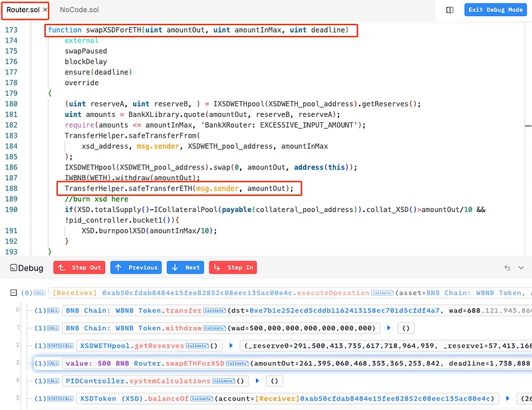Collapse the root executeOperation call tree

pos(14,292)
